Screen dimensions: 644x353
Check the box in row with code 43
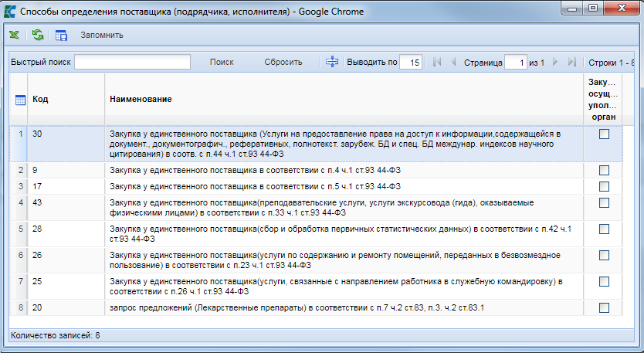coord(604,202)
